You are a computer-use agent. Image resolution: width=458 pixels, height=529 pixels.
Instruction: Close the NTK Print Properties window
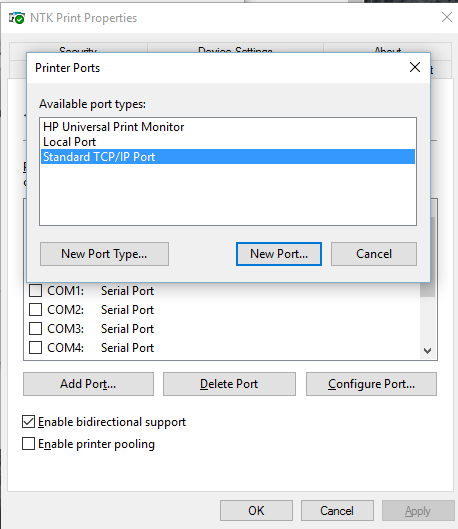point(447,17)
